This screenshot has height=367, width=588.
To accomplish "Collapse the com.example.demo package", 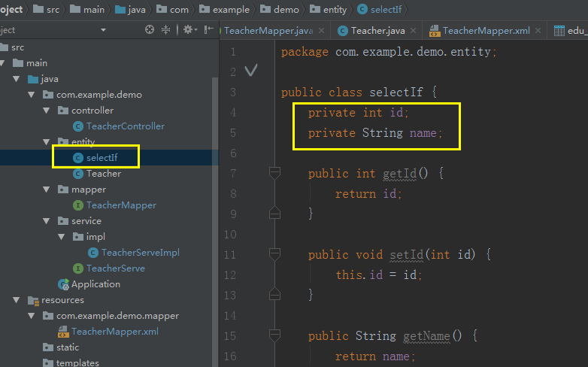I will (31, 95).
